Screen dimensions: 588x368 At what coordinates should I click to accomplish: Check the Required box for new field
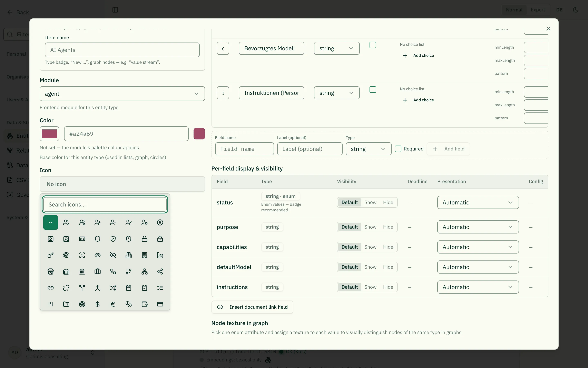coord(398,149)
